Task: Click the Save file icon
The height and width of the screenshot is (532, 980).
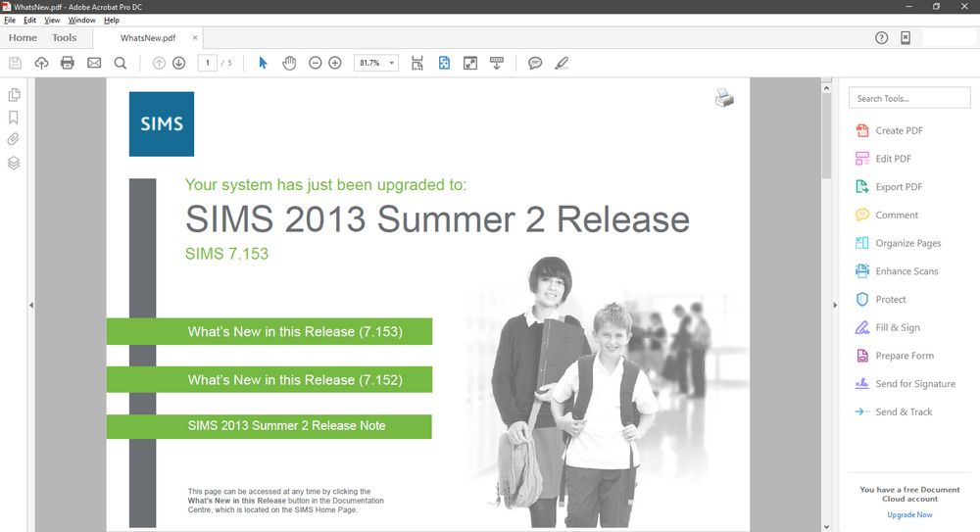Action: pyautogui.click(x=15, y=63)
